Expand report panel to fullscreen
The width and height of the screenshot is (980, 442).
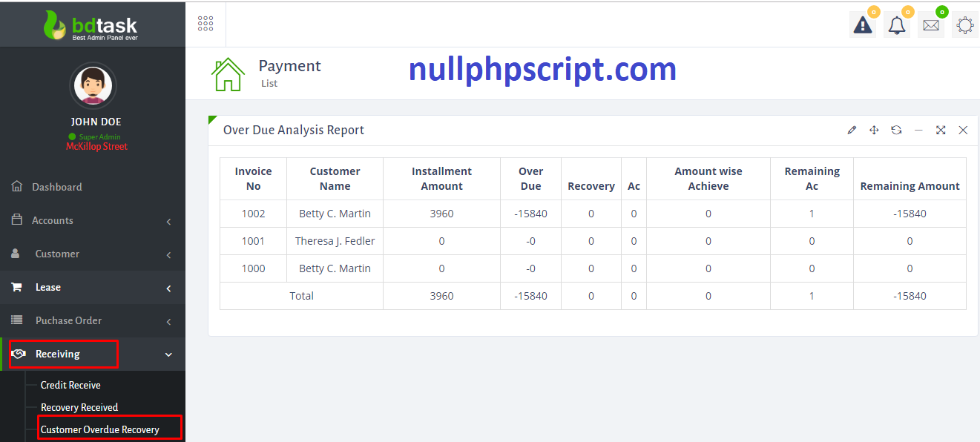click(x=941, y=131)
